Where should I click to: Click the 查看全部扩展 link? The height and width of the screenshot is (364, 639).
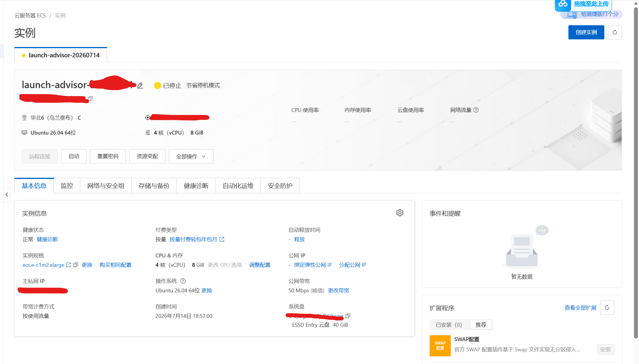click(580, 308)
